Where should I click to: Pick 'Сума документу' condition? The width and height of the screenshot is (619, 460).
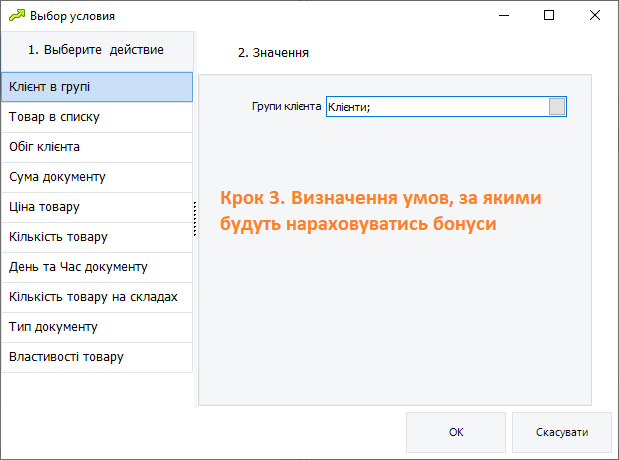pos(97,177)
